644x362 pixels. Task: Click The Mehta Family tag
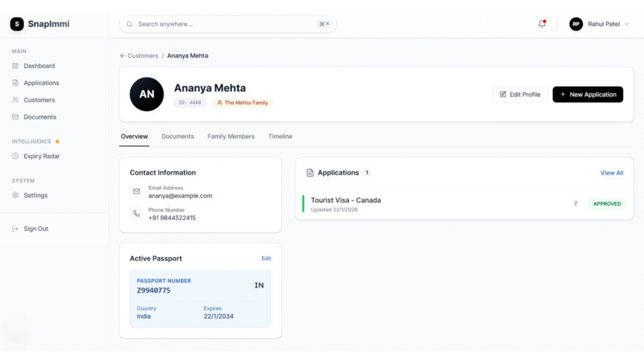click(242, 102)
